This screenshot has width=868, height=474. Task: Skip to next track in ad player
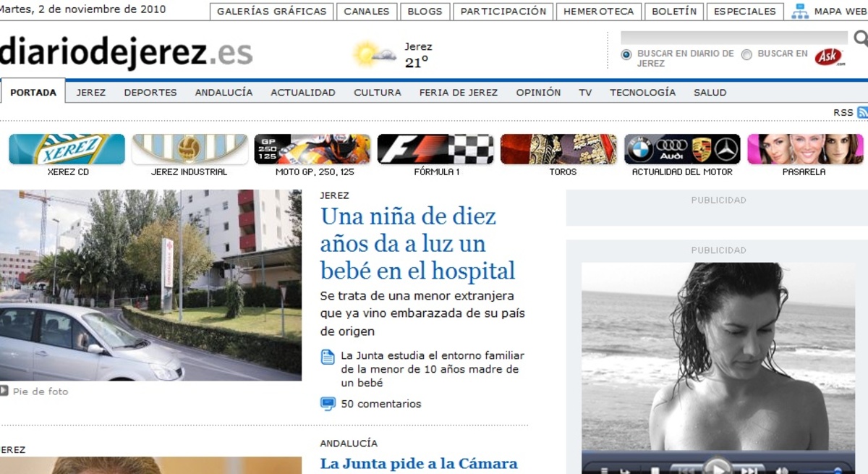pyautogui.click(x=748, y=470)
